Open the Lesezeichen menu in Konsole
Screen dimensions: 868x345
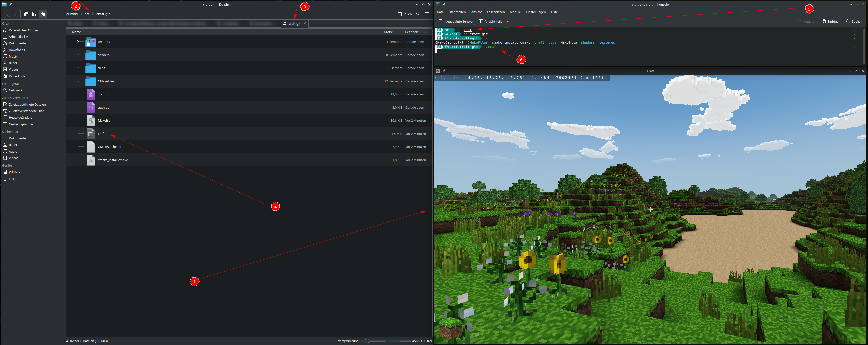tap(496, 12)
